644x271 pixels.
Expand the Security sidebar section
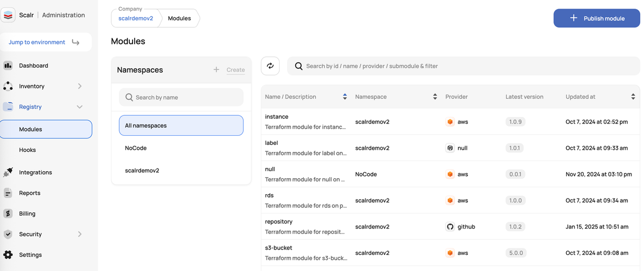tap(79, 235)
